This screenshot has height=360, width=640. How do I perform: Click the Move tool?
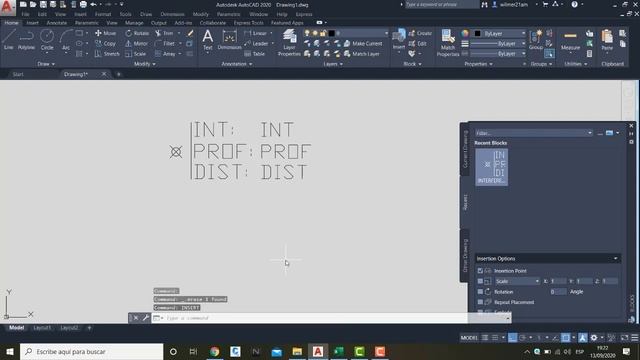pos(105,33)
